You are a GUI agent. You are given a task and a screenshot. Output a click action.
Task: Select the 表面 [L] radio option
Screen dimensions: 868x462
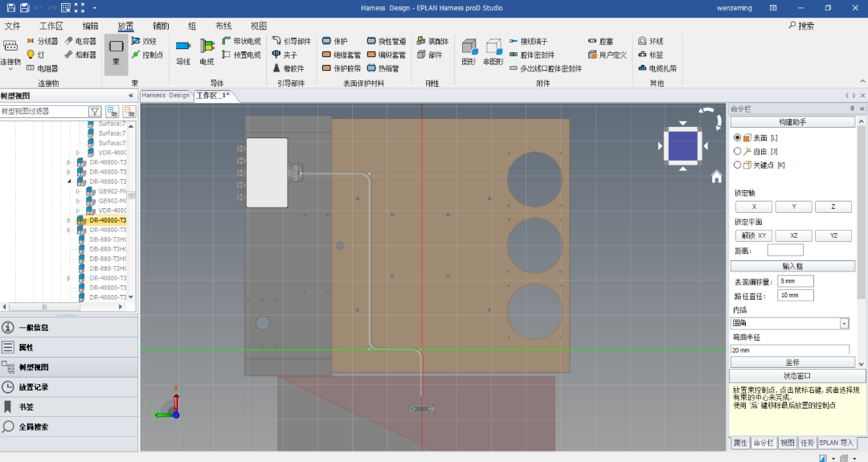pyautogui.click(x=737, y=137)
